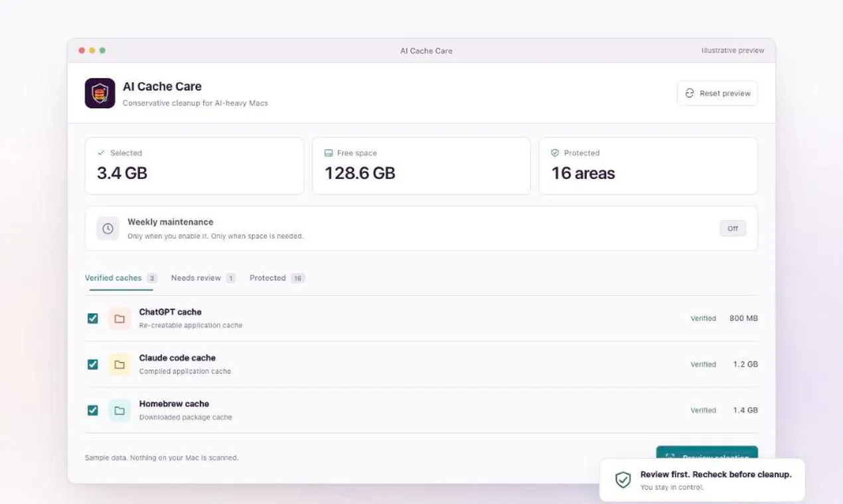Click the AI Cache Care app logo
The image size is (843, 504).
coord(100,93)
